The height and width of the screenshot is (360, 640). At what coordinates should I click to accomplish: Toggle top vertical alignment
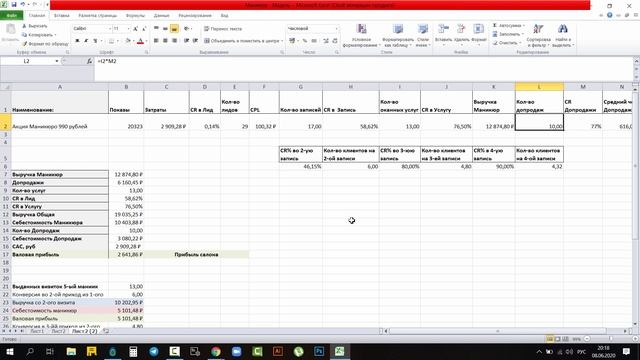point(156,29)
